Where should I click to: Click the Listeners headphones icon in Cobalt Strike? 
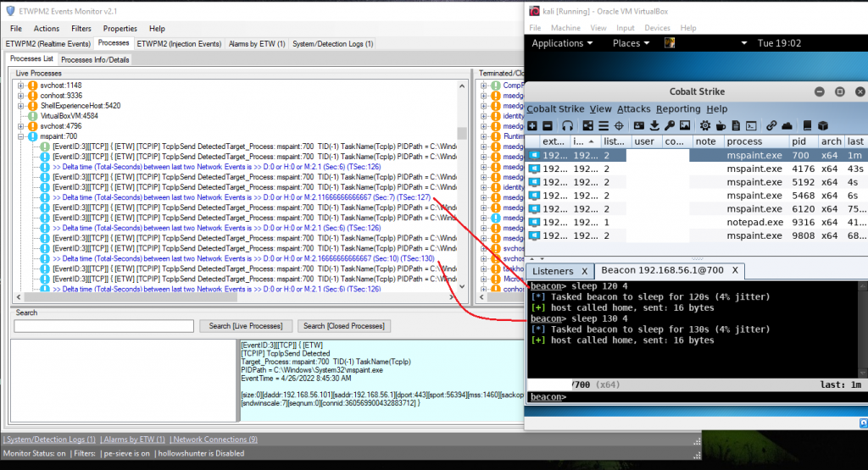[x=567, y=125]
